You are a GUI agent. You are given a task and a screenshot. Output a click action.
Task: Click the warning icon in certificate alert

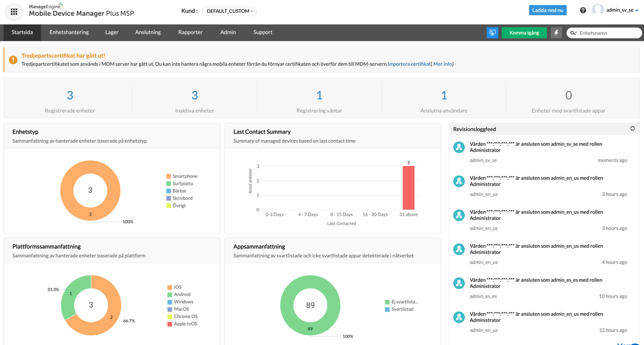click(13, 60)
